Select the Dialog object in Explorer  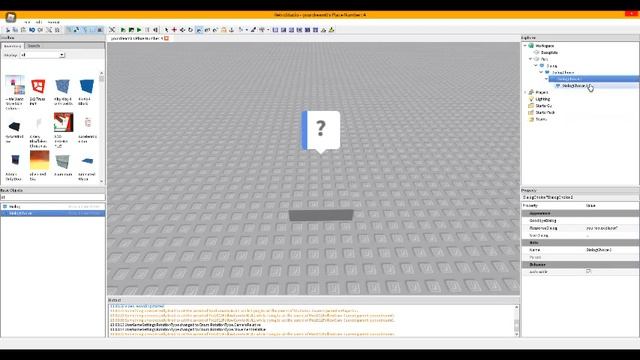[x=552, y=66]
